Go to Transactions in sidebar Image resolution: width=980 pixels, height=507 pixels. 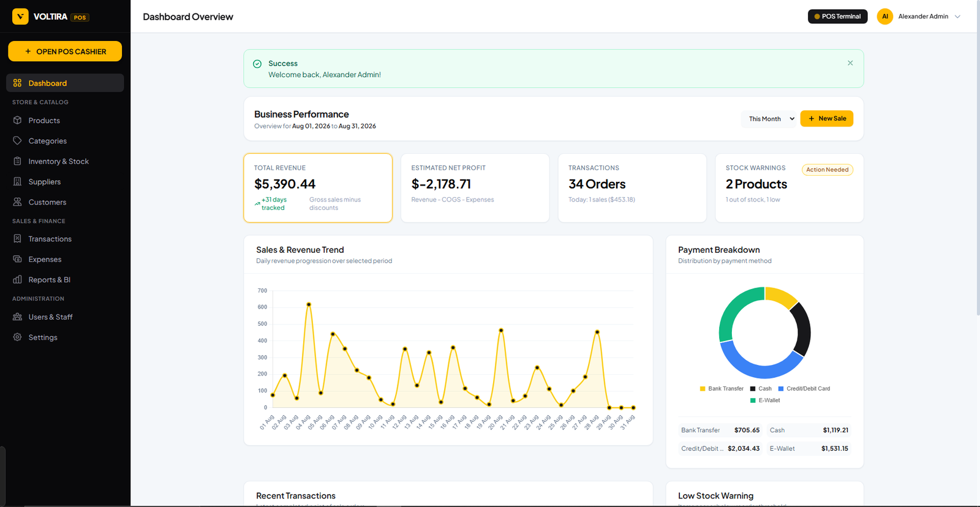click(x=65, y=239)
